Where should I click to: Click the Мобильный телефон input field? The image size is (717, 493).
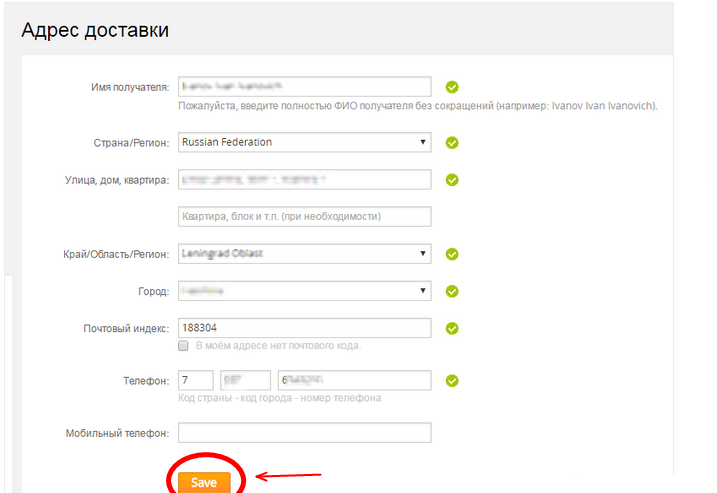pos(305,433)
